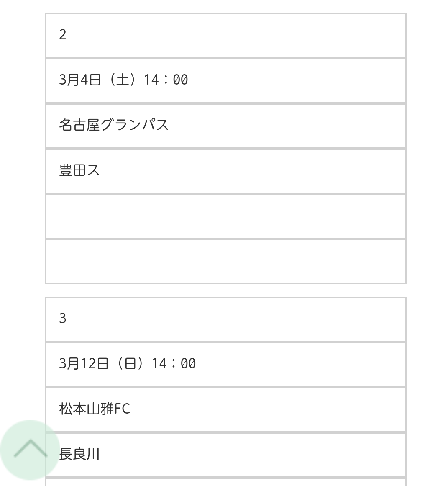Click the 豊田ス stadium cell
This screenshot has width=448, height=486.
[226, 171]
